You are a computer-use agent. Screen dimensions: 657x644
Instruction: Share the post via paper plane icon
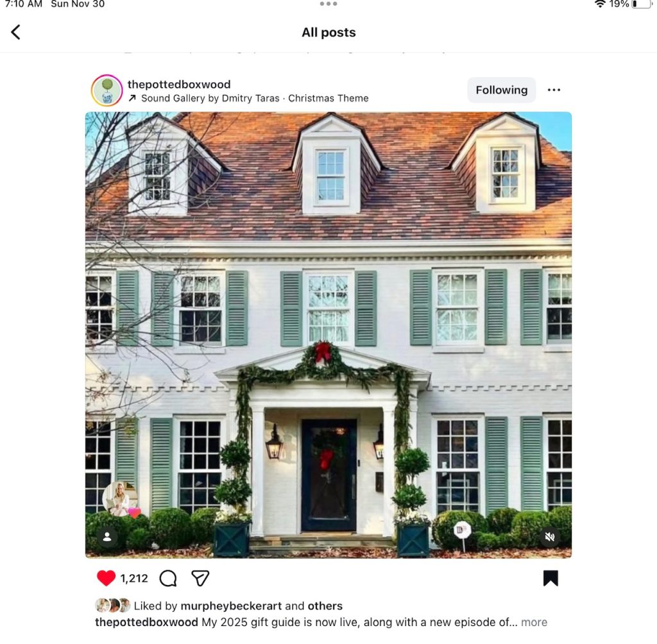(200, 578)
